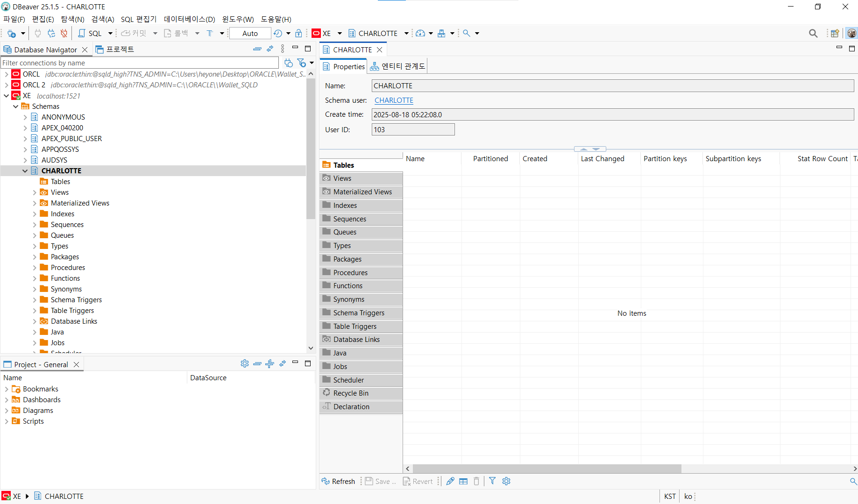The width and height of the screenshot is (858, 504).
Task: Open Declaration section in editor
Action: [x=361, y=407]
